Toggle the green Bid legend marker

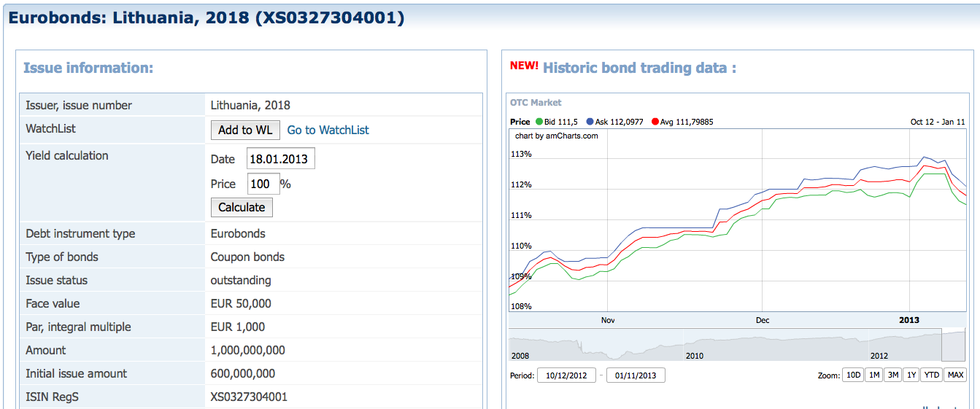[539, 122]
